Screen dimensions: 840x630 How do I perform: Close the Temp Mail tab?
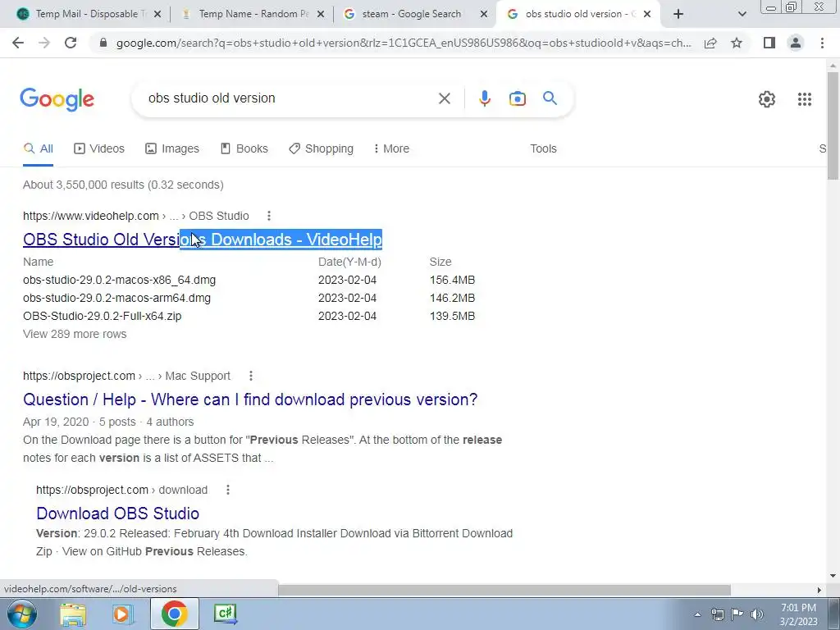tap(157, 15)
